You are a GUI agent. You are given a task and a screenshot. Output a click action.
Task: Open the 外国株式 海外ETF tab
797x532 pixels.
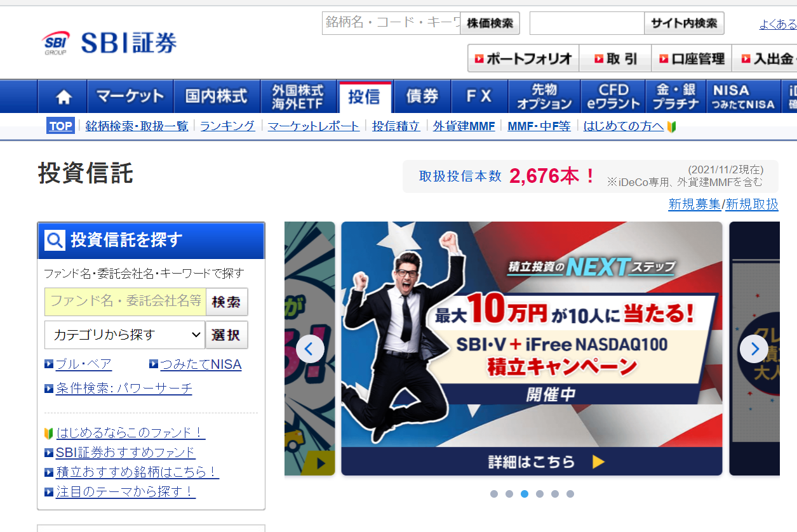coord(298,96)
